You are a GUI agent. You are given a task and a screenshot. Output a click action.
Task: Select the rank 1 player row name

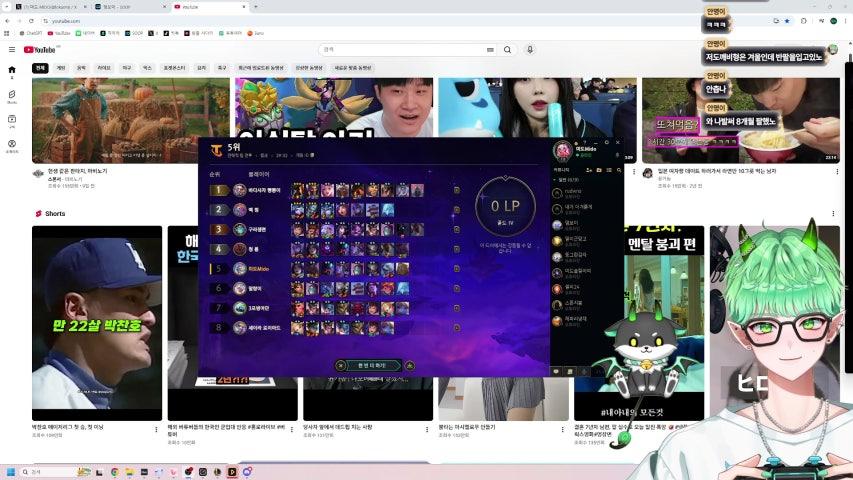coord(264,190)
